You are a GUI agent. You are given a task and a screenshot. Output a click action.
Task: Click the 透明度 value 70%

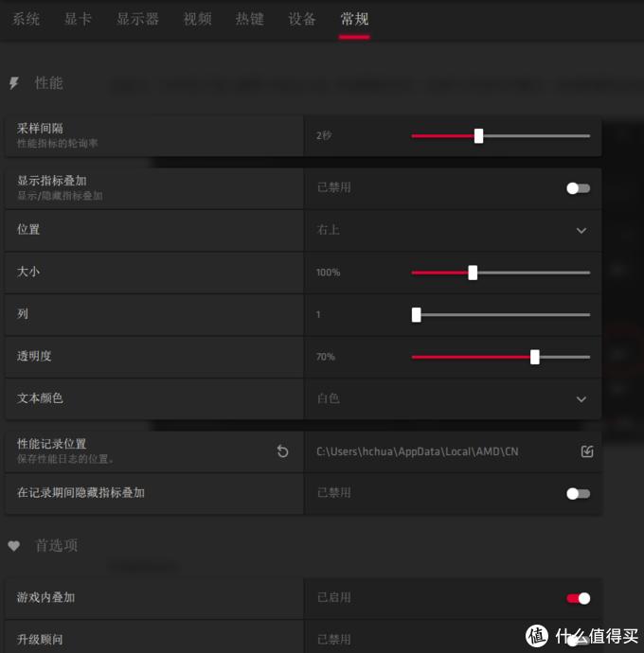tap(326, 357)
